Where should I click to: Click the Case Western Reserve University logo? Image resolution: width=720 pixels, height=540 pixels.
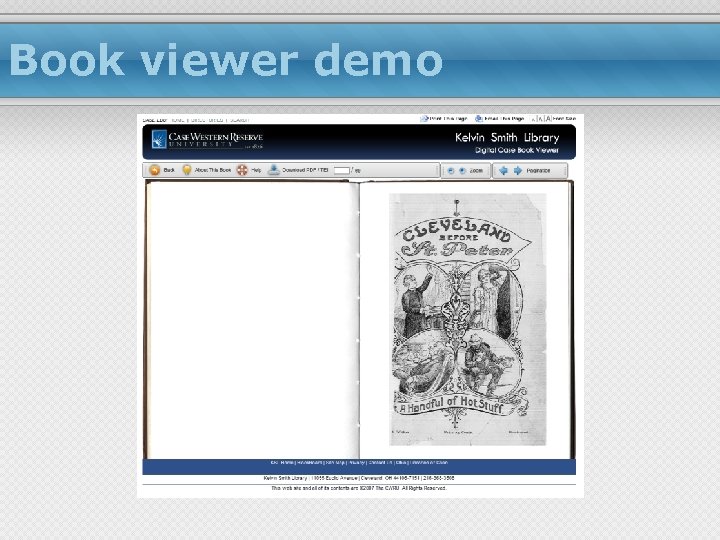(x=208, y=140)
